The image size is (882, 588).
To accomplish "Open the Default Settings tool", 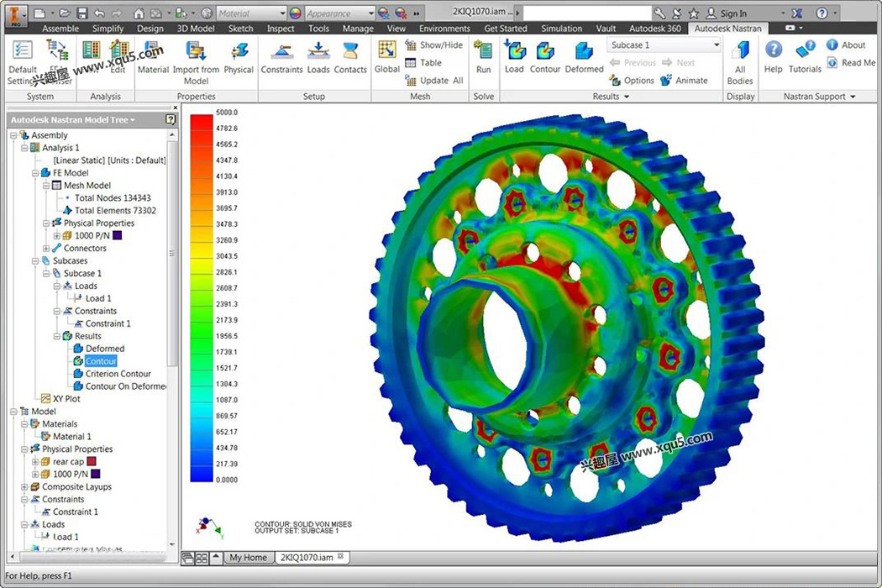I will 23,62.
